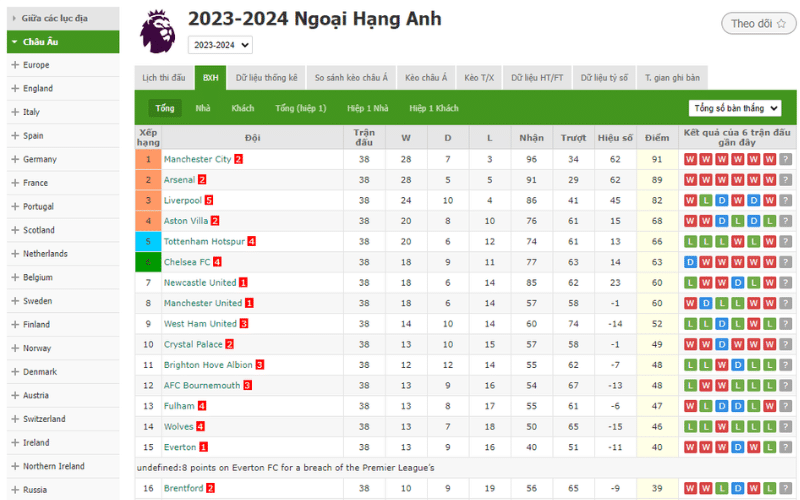This screenshot has width=800, height=500.
Task: Switch standings to Nhà filter
Action: coord(203,108)
